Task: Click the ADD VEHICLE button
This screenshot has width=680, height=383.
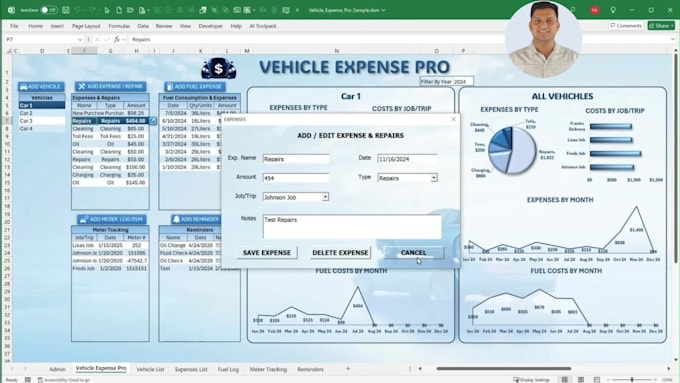Action: 41,87
